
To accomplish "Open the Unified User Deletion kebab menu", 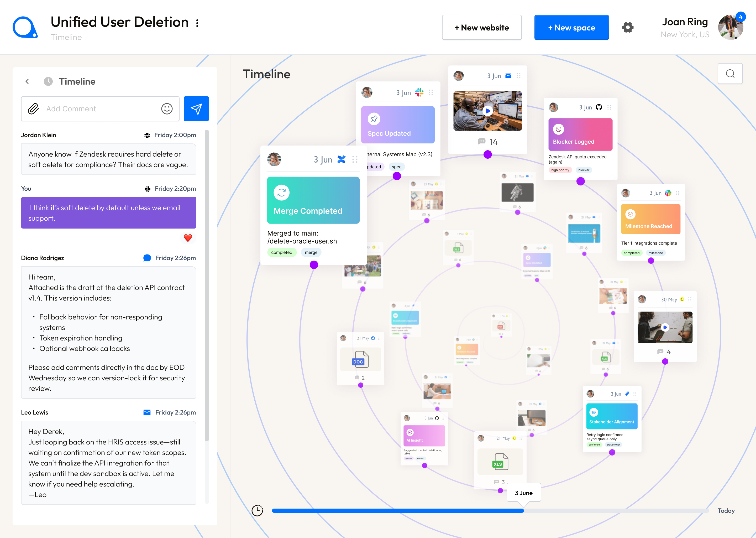I will click(x=197, y=23).
